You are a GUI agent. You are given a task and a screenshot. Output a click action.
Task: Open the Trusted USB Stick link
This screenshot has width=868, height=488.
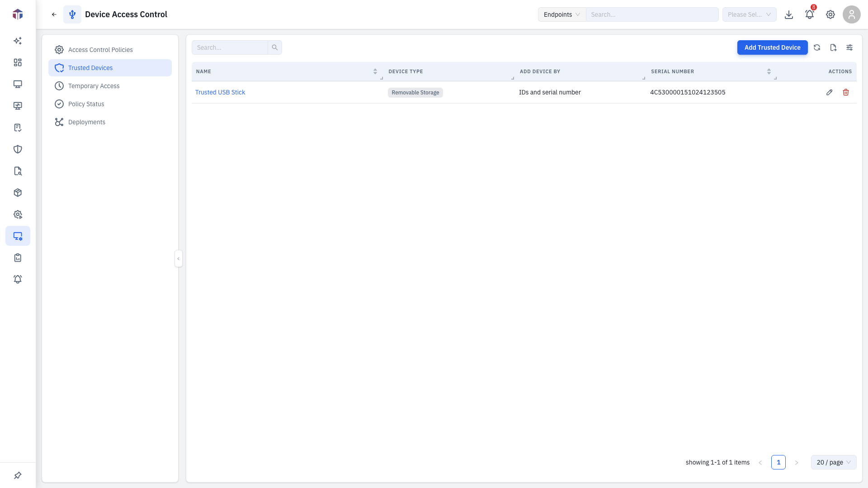[x=220, y=92]
